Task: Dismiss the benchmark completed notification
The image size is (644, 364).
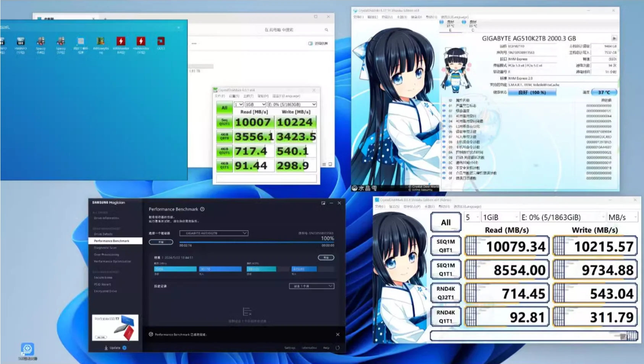Action: 337,334
